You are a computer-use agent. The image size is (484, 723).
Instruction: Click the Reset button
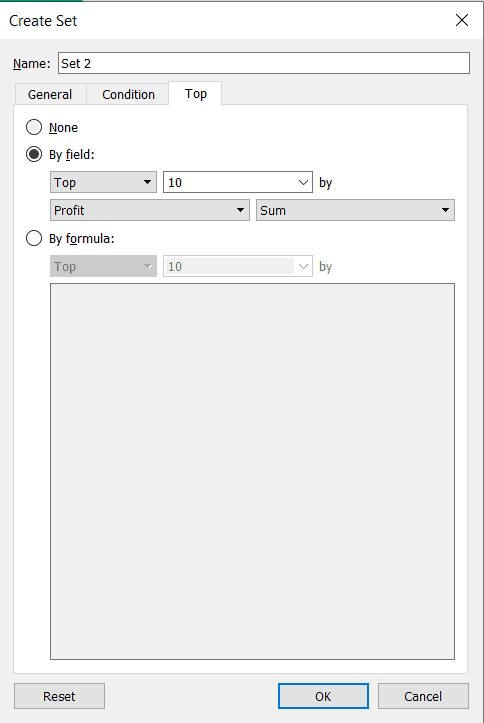click(x=59, y=696)
